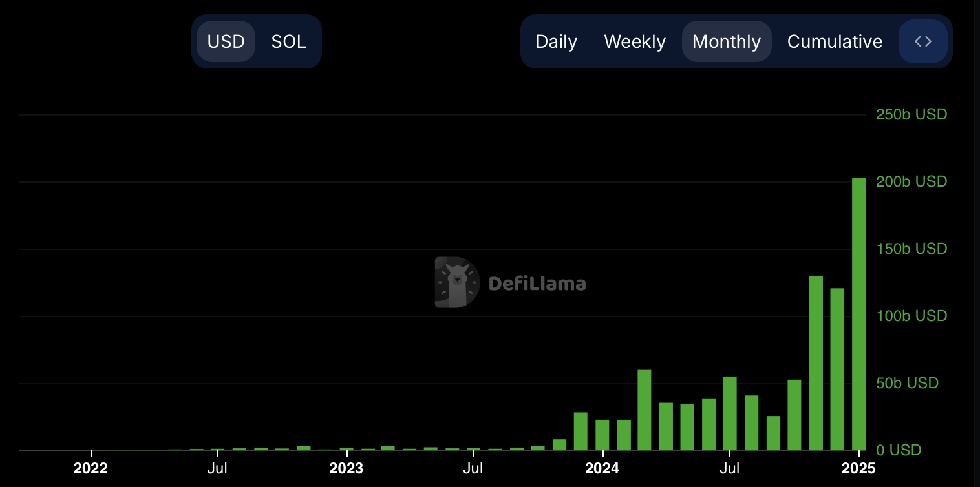Click the 100b USD axis label

pyautogui.click(x=911, y=316)
